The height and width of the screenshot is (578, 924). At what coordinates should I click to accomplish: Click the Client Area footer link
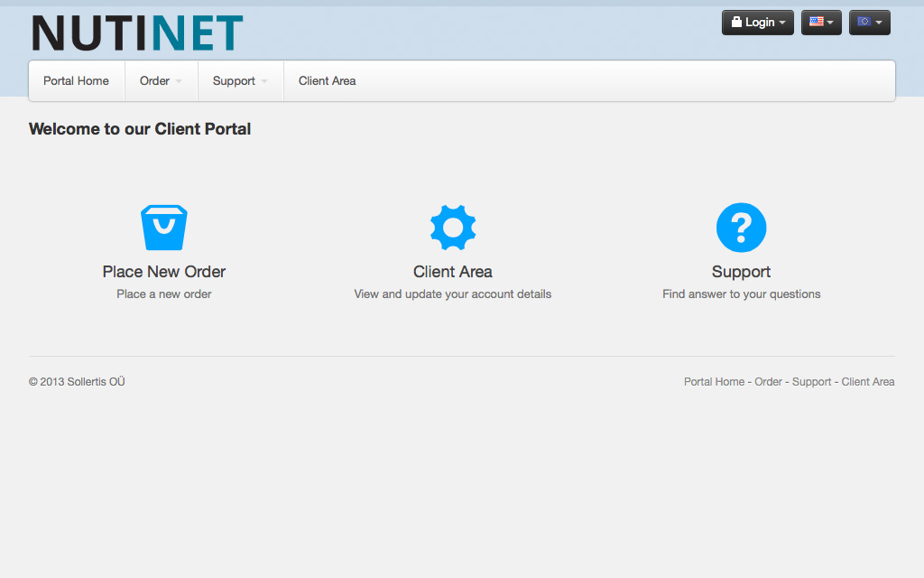pos(868,382)
